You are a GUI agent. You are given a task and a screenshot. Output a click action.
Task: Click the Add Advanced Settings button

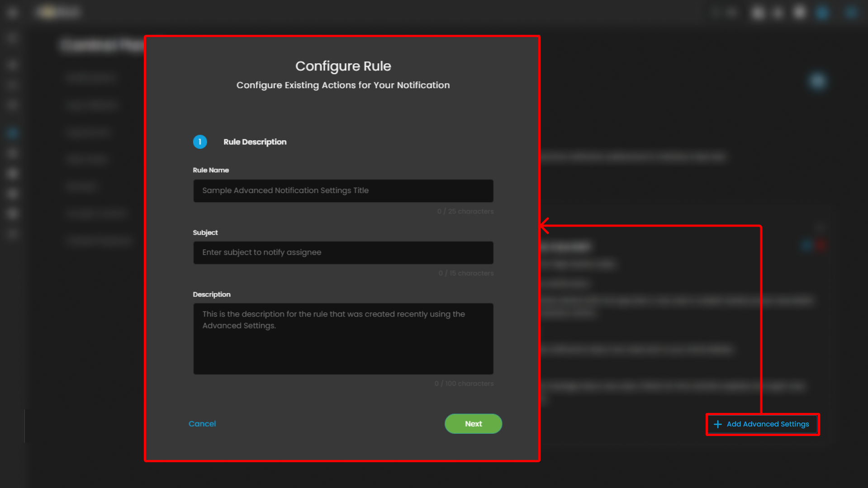(767, 424)
